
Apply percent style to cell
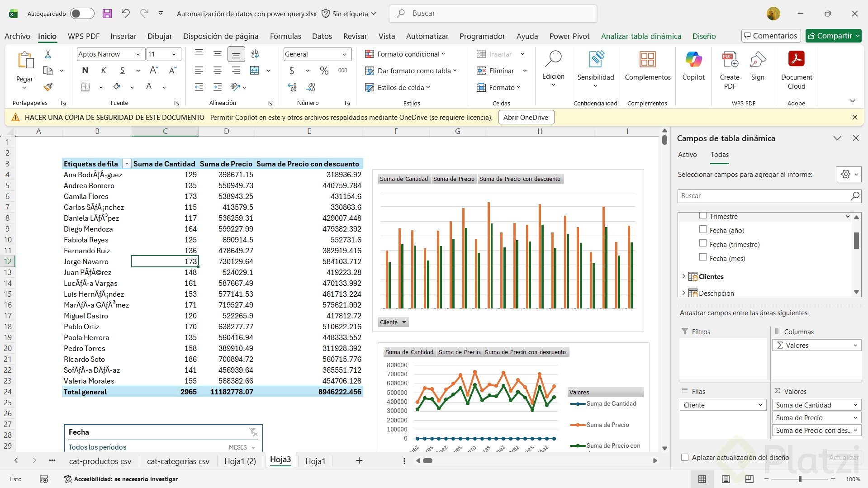pos(324,71)
